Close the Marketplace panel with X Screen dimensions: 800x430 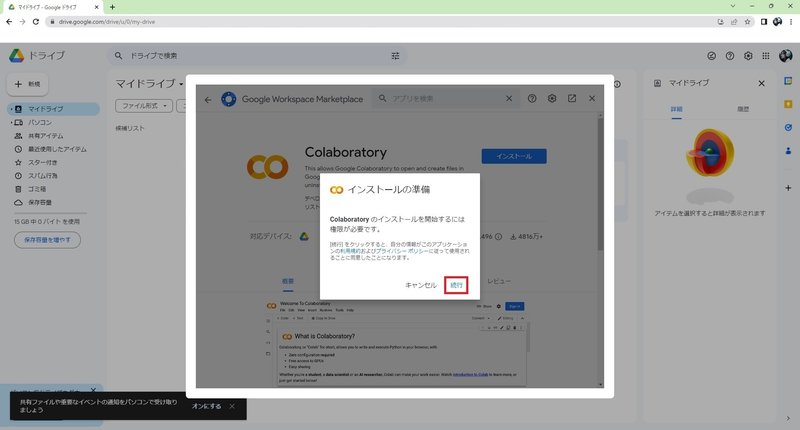point(592,98)
